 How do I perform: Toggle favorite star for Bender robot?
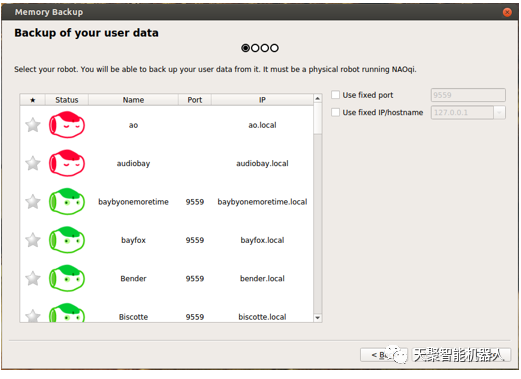click(33, 278)
